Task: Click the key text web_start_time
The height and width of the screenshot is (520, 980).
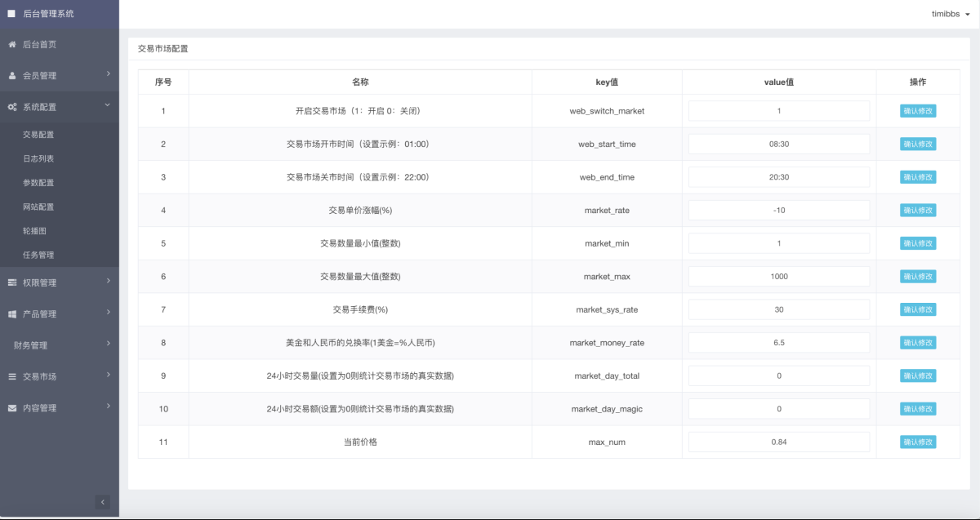Action: point(607,144)
